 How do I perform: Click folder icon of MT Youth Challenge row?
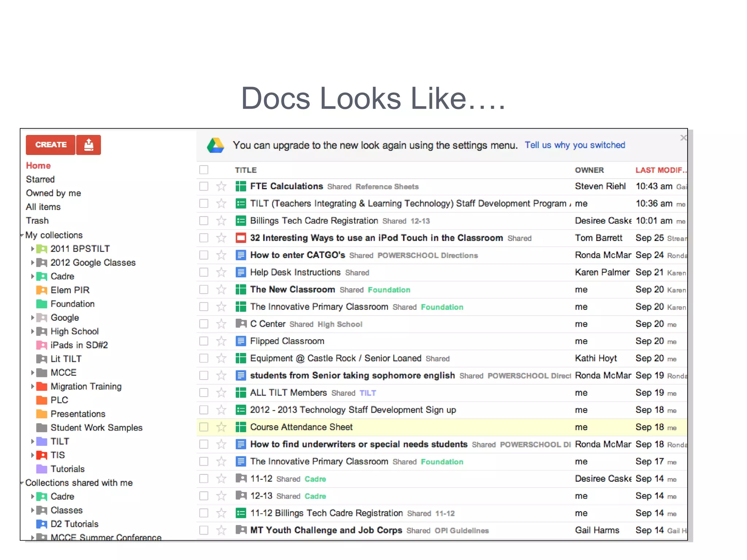pos(241,529)
